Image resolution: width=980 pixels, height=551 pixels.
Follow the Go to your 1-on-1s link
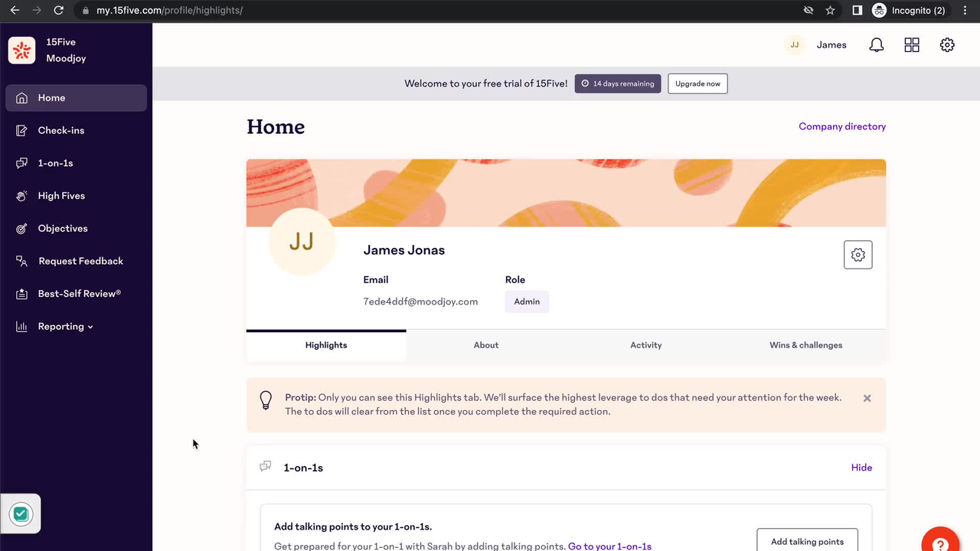(609, 546)
